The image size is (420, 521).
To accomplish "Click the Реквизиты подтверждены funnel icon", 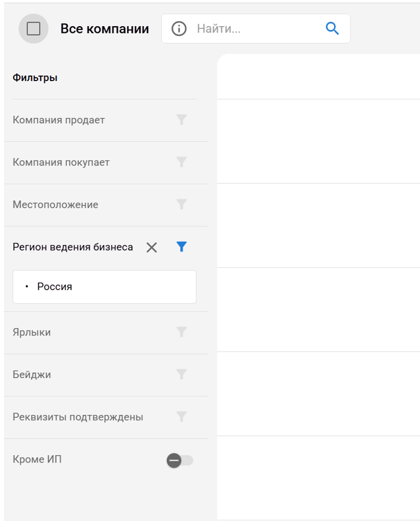I will point(182,417).
